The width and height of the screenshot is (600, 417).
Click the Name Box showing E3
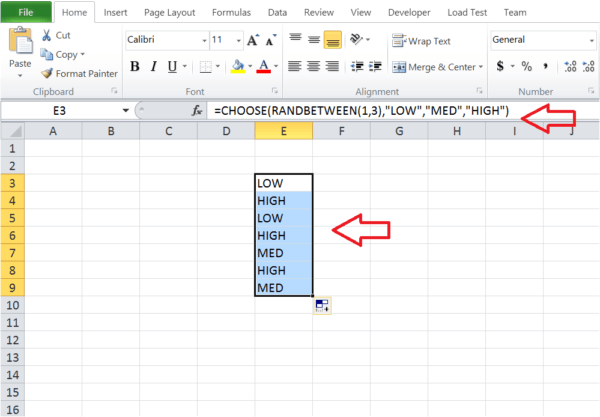59,111
